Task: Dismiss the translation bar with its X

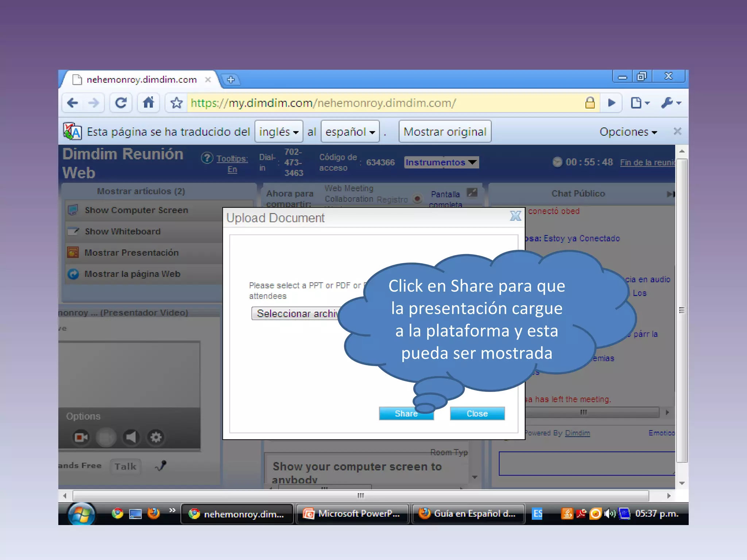Action: (677, 131)
